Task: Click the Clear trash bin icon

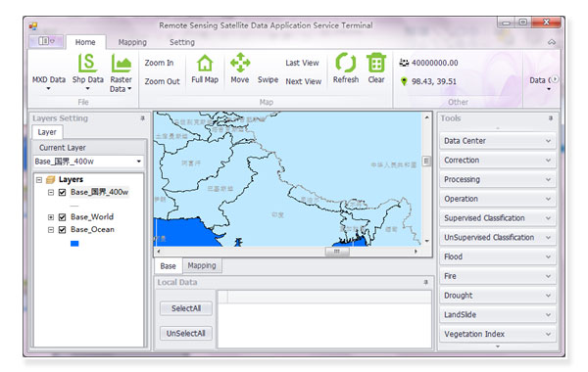Action: coord(376,63)
